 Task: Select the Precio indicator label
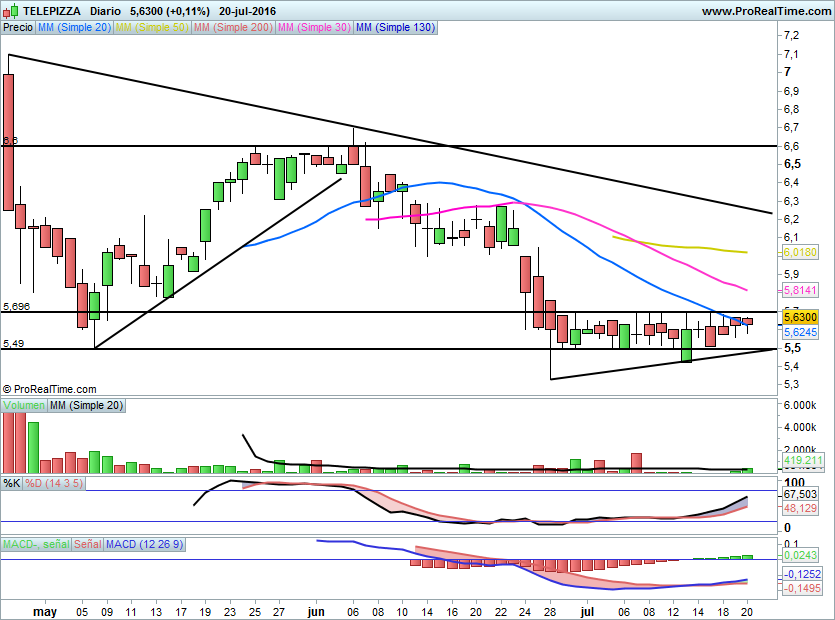coord(18,28)
